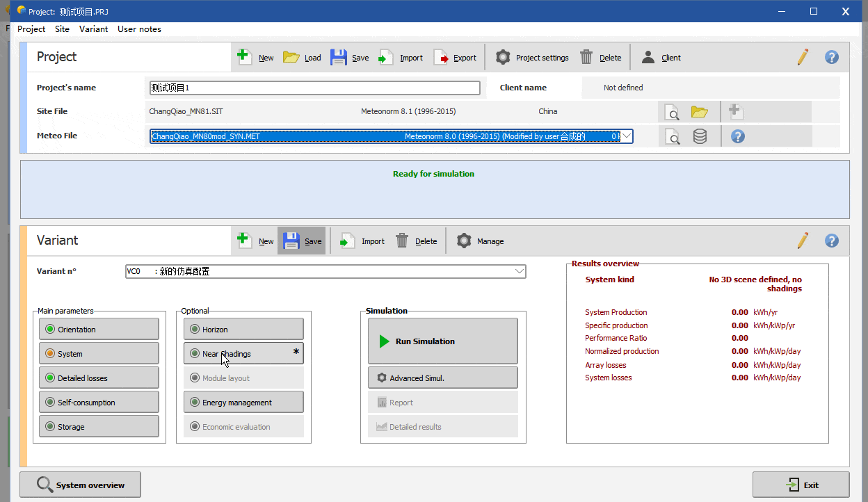Click in the Project's name field
The image size is (868, 502).
point(314,88)
